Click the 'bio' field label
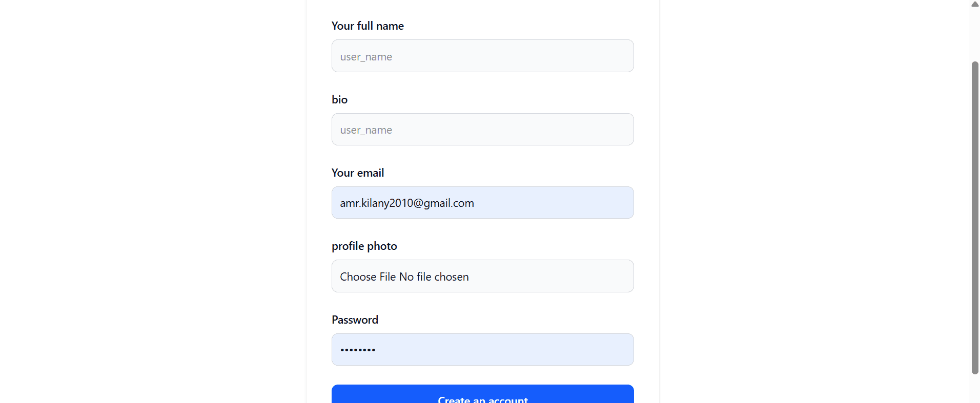This screenshot has height=403, width=980. (x=339, y=99)
